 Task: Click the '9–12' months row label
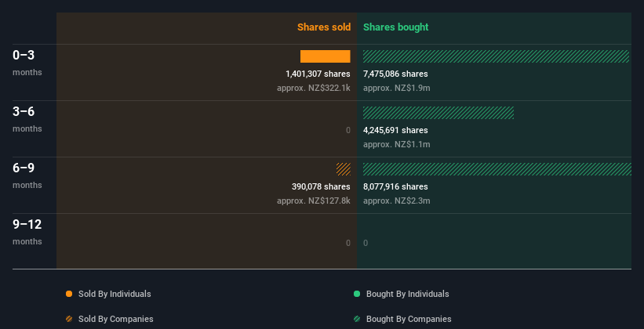[27, 224]
